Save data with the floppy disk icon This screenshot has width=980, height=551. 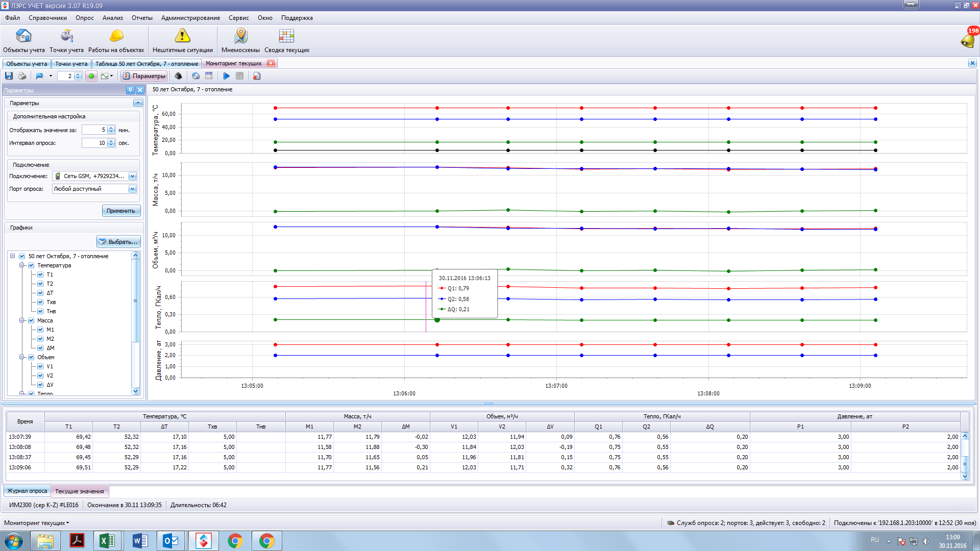pyautogui.click(x=9, y=76)
